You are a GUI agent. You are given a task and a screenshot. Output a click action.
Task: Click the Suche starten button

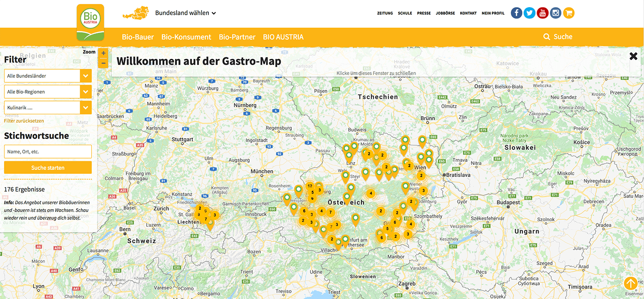48,168
